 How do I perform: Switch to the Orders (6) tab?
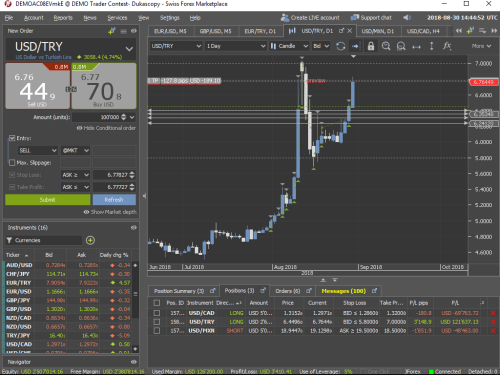click(x=291, y=291)
